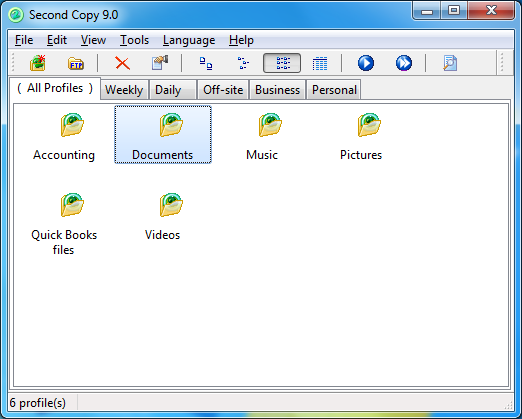The image size is (522, 419).
Task: Select the Quick Books files profile
Action: 64,224
